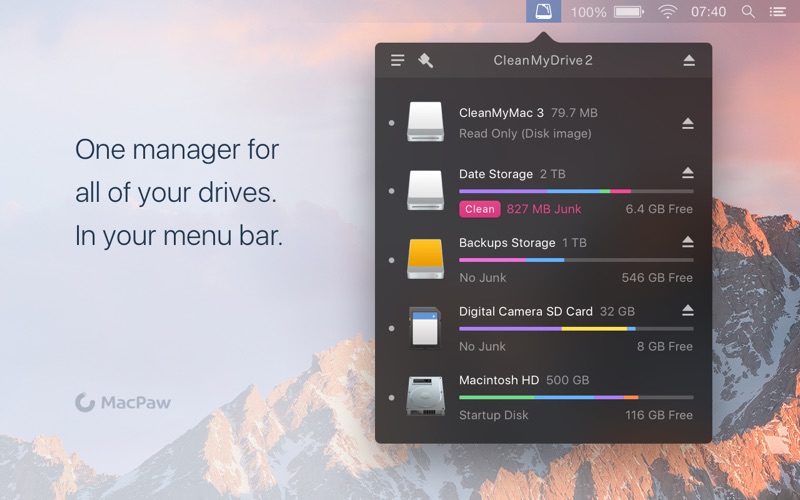Click the CleanMyDrive menu bar icon
The height and width of the screenshot is (500, 800).
[x=544, y=12]
